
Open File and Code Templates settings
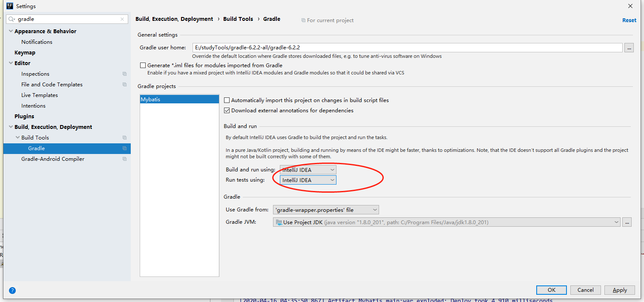(x=52, y=85)
